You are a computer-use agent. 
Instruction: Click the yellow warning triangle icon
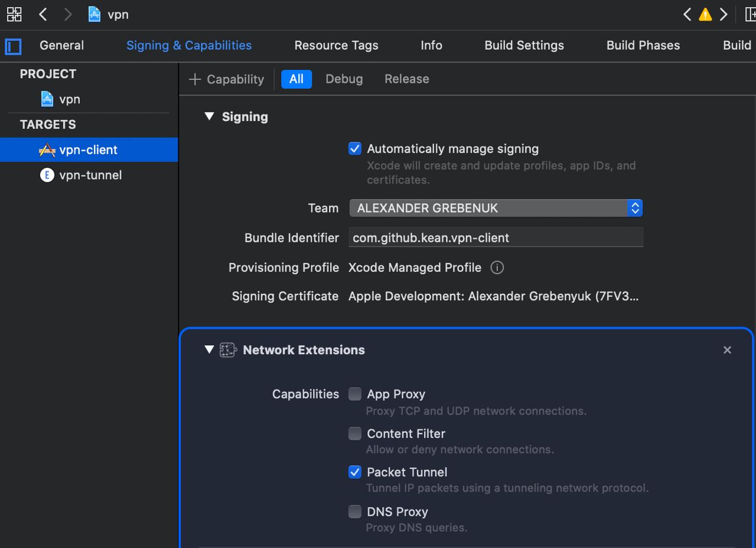pos(705,15)
